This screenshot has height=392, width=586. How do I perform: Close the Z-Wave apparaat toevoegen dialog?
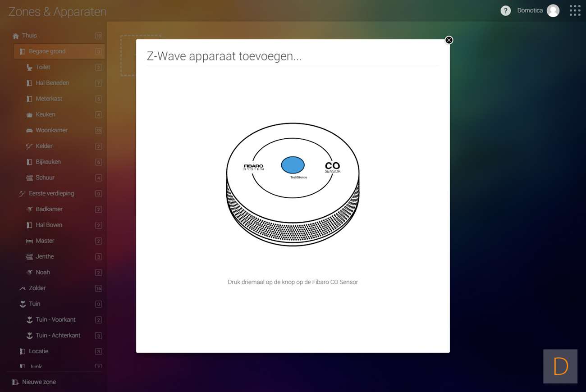pyautogui.click(x=449, y=40)
